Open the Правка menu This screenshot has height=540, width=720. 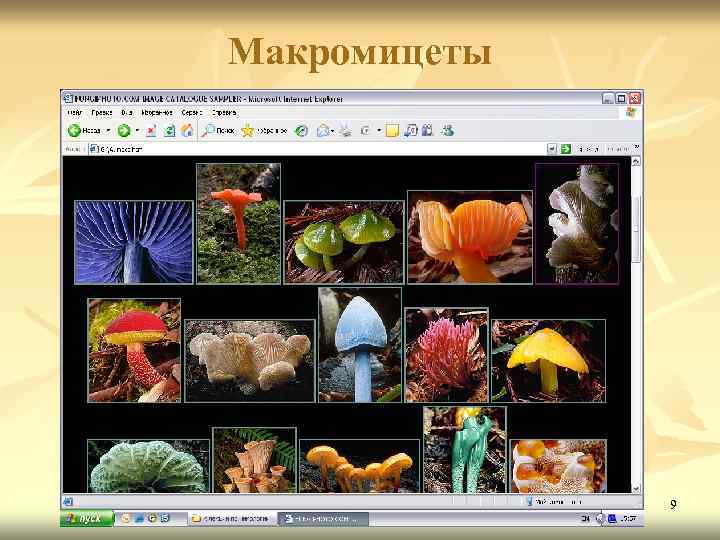pos(101,112)
